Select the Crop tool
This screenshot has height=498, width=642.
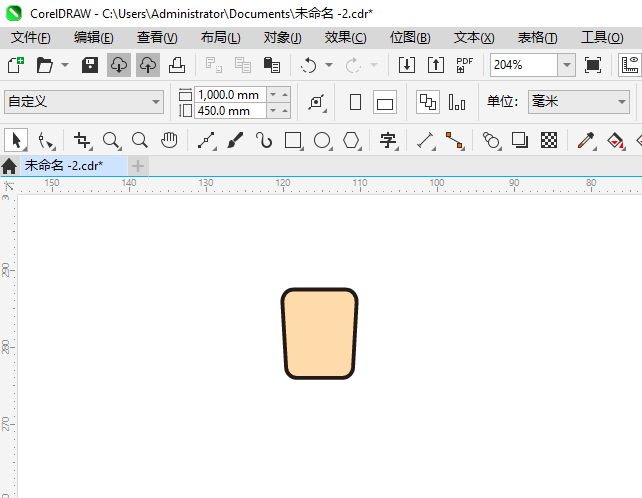pyautogui.click(x=82, y=140)
